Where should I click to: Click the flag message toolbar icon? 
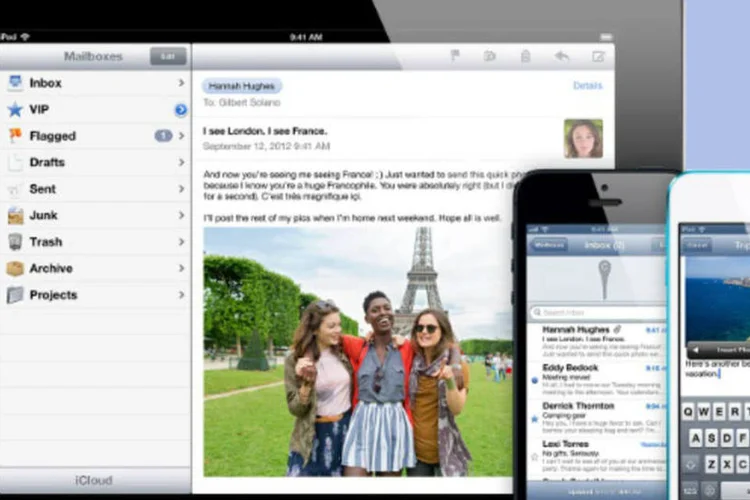[455, 56]
